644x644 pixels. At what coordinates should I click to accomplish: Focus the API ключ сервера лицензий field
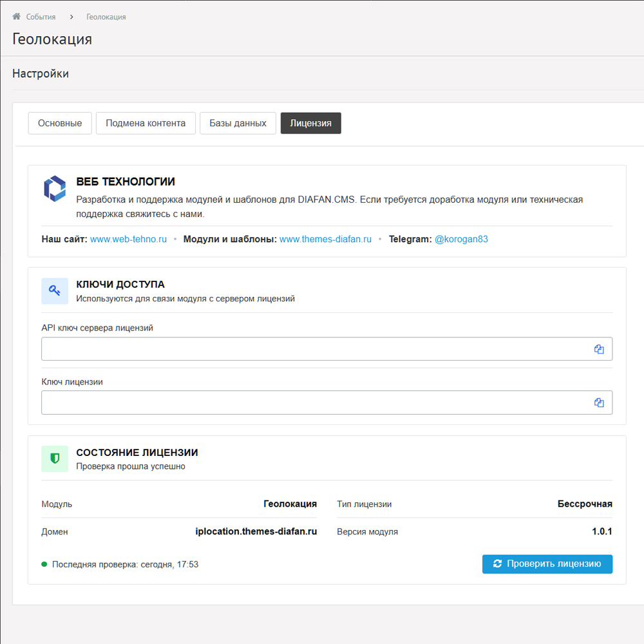click(x=316, y=349)
